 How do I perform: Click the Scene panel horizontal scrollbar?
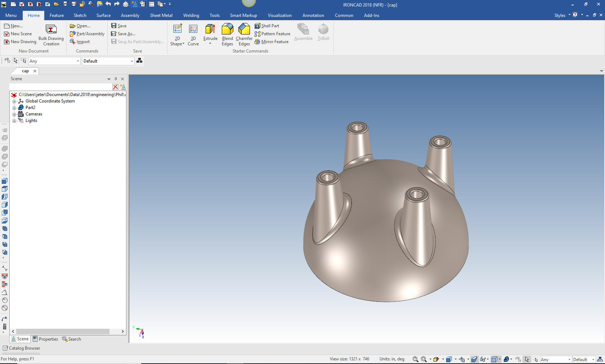pos(63,331)
